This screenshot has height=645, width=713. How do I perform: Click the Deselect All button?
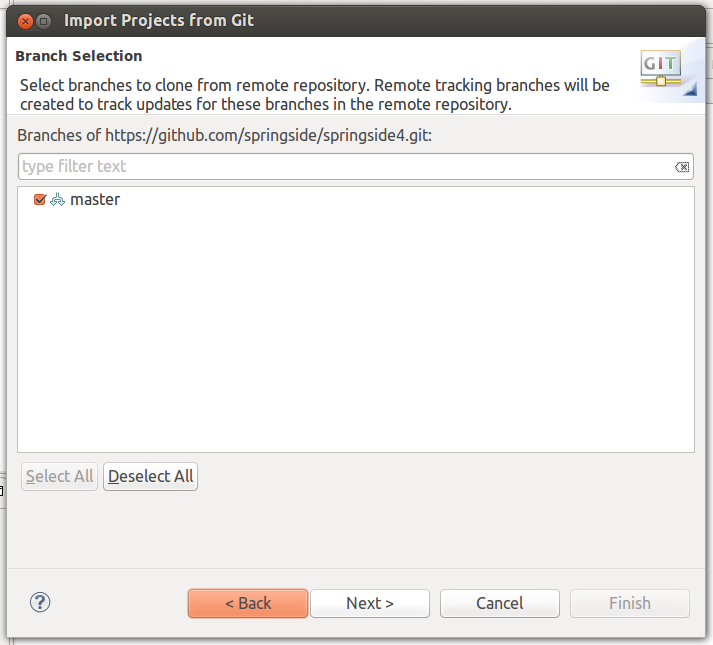151,476
